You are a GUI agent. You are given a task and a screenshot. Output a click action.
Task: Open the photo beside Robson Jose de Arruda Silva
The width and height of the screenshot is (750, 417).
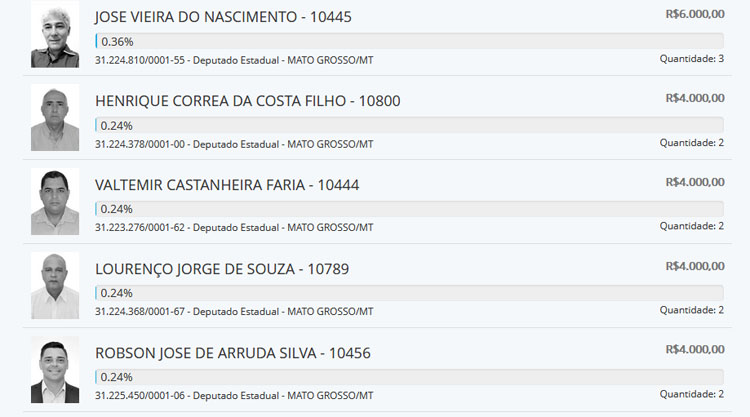(x=55, y=370)
